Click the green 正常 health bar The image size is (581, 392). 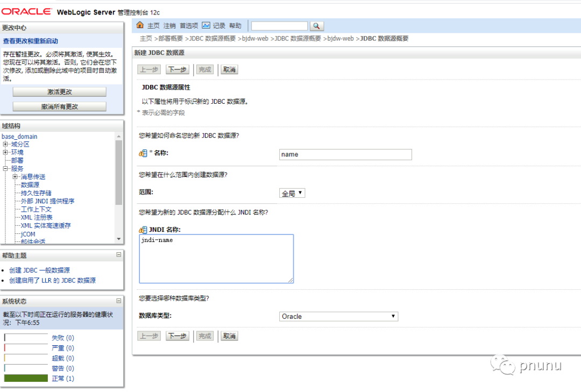point(26,378)
